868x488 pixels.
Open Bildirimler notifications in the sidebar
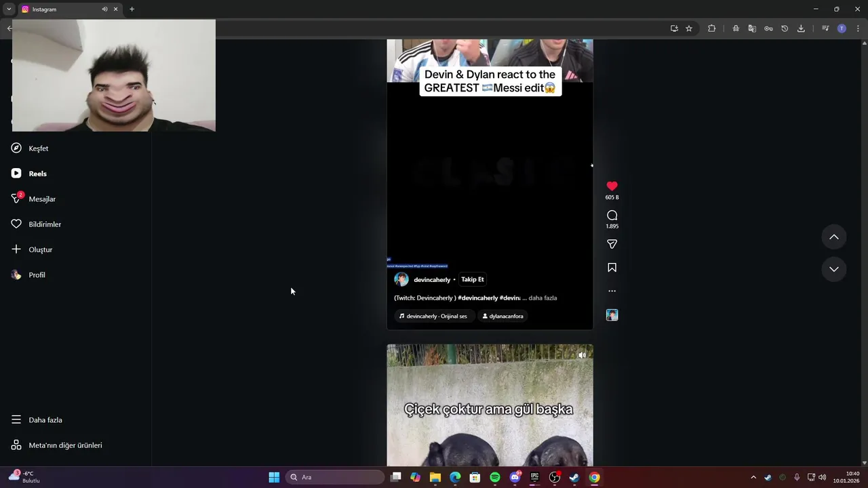(36, 224)
